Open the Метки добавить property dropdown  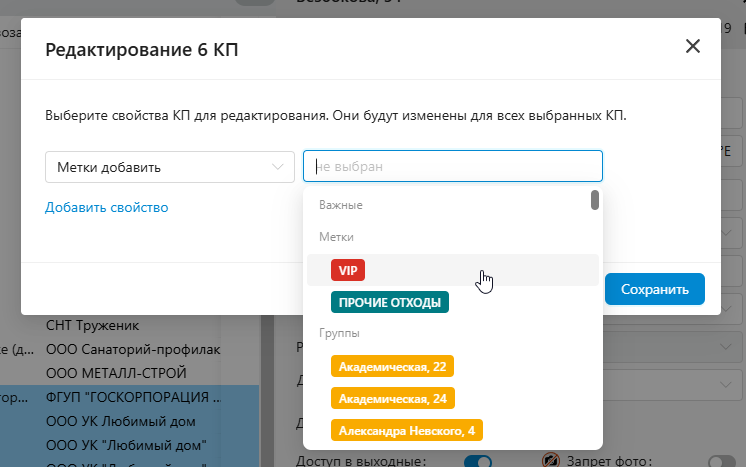(169, 167)
